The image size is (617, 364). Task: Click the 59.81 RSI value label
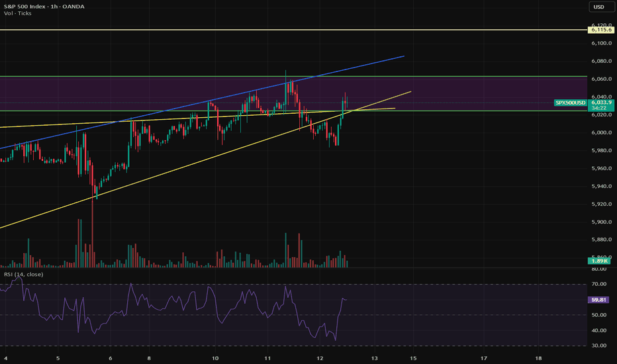coord(598,300)
